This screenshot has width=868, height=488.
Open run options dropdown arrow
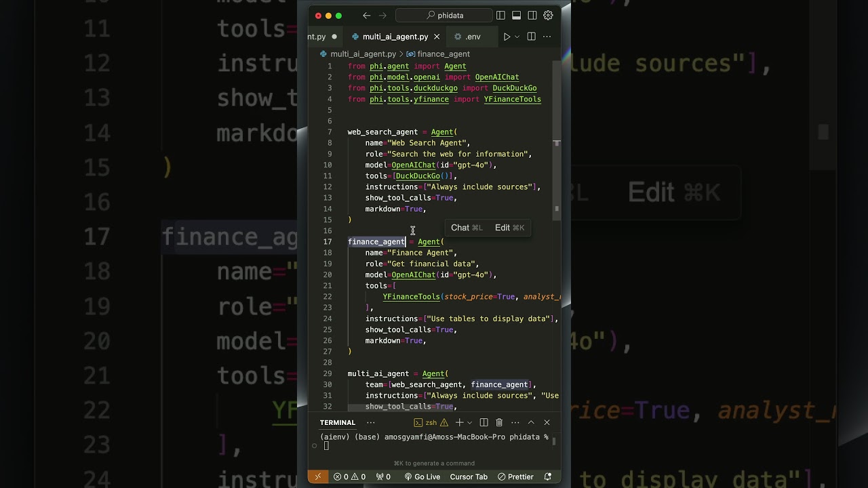point(517,37)
